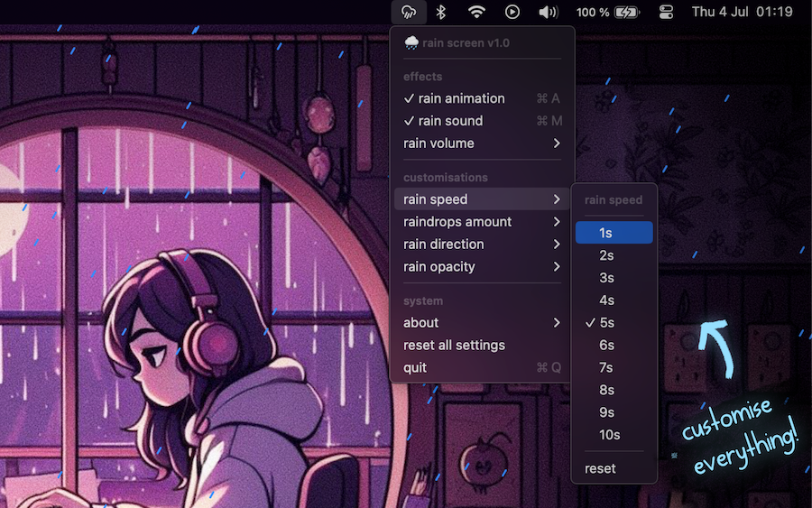Expand the raindrops amount submenu
Screen dimensions: 812x508
point(482,222)
